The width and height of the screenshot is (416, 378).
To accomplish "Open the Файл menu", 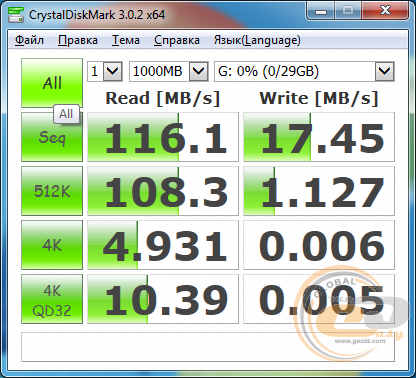I will point(29,40).
